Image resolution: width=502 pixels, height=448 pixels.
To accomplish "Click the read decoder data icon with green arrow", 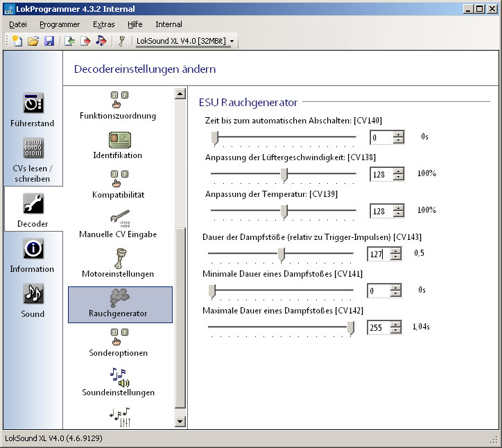I will click(x=69, y=41).
